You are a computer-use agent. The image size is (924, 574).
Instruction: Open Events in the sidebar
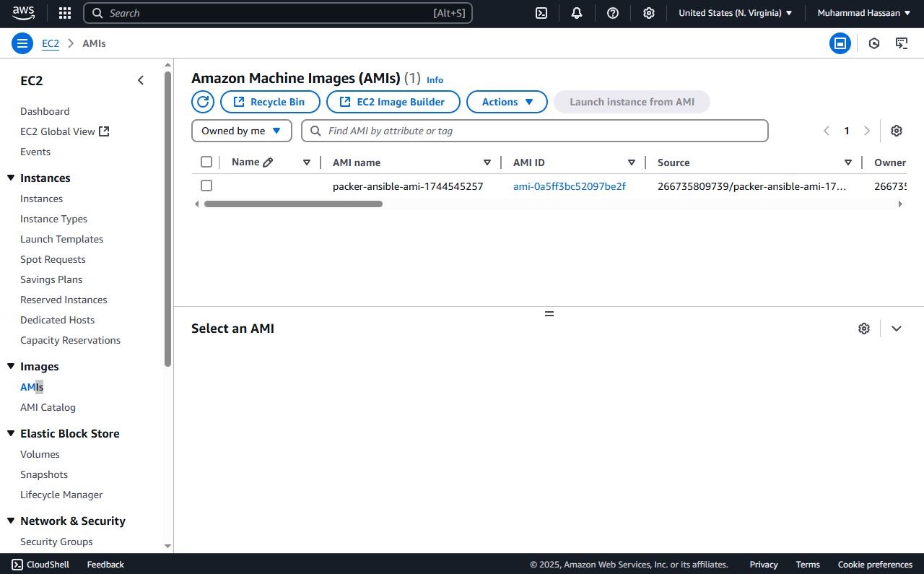(35, 152)
